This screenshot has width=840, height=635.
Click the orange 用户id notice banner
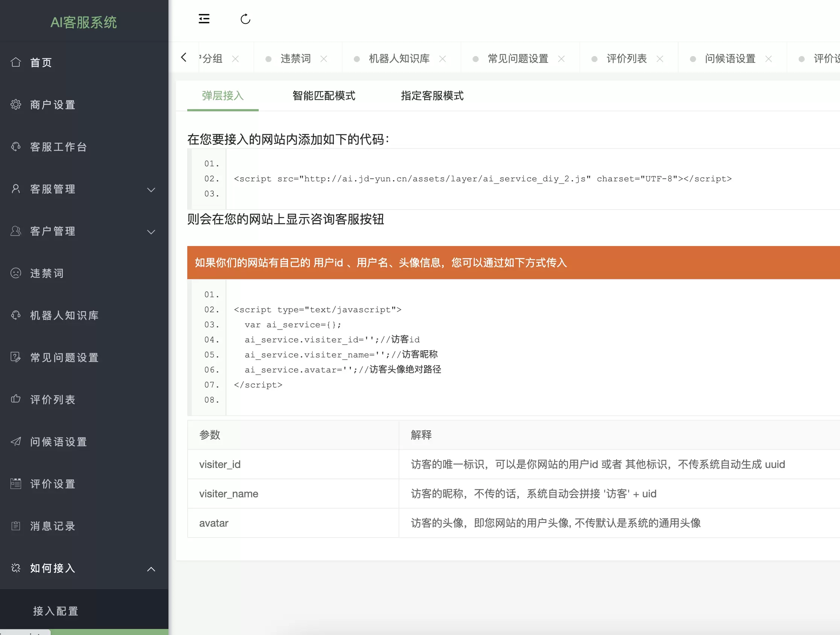513,263
